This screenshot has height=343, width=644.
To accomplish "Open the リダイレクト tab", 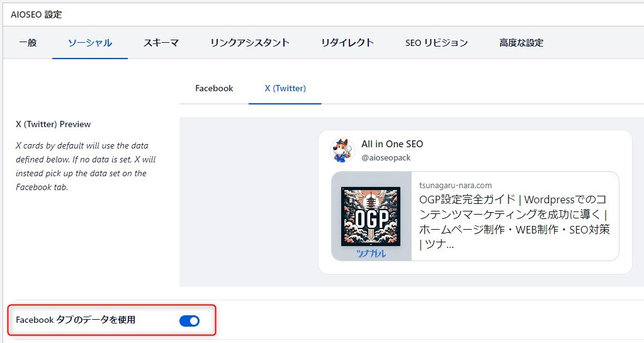I will point(347,43).
